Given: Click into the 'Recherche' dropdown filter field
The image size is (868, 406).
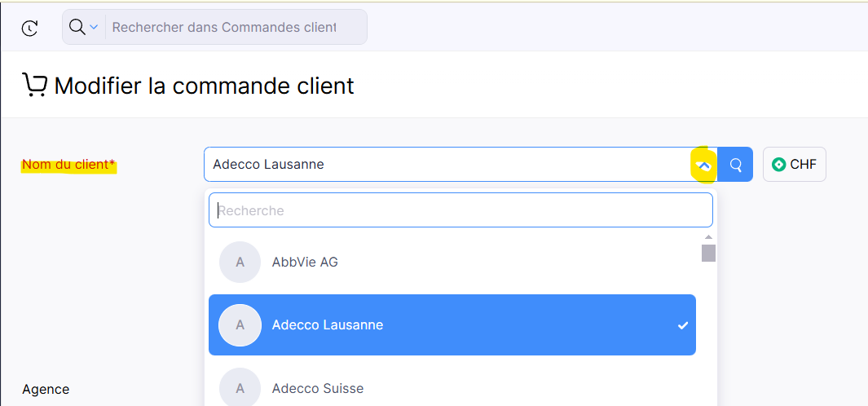Looking at the screenshot, I should 460,210.
